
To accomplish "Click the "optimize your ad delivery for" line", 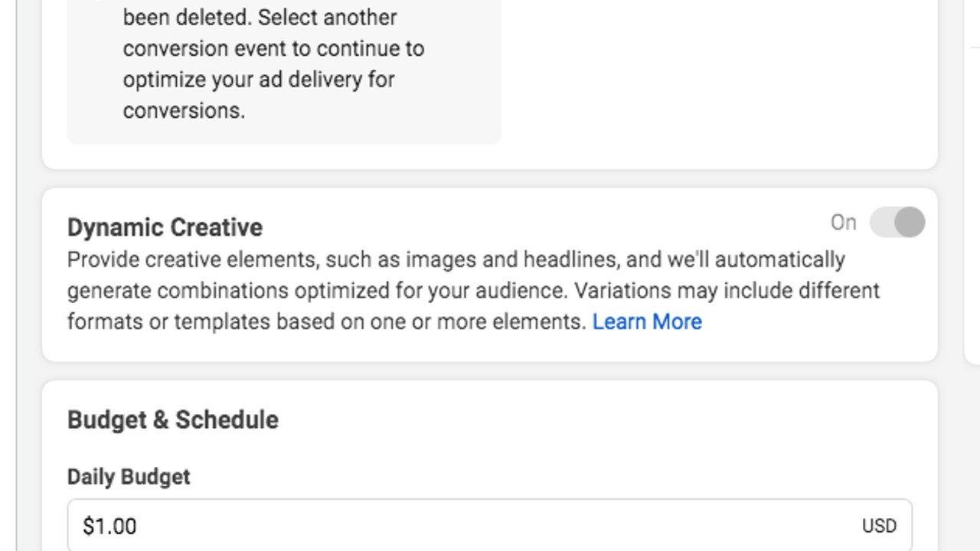I will point(259,80).
